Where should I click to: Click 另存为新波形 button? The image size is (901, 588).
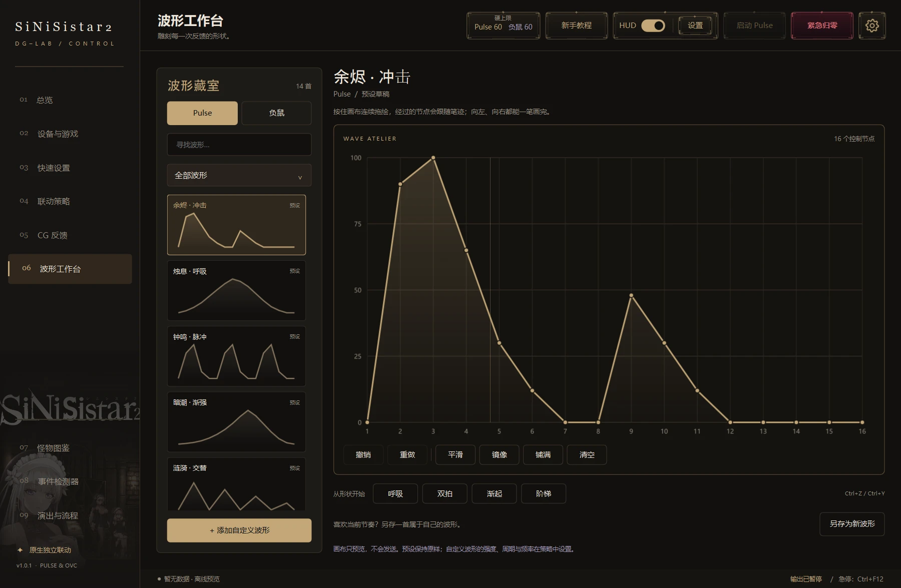pyautogui.click(x=852, y=524)
